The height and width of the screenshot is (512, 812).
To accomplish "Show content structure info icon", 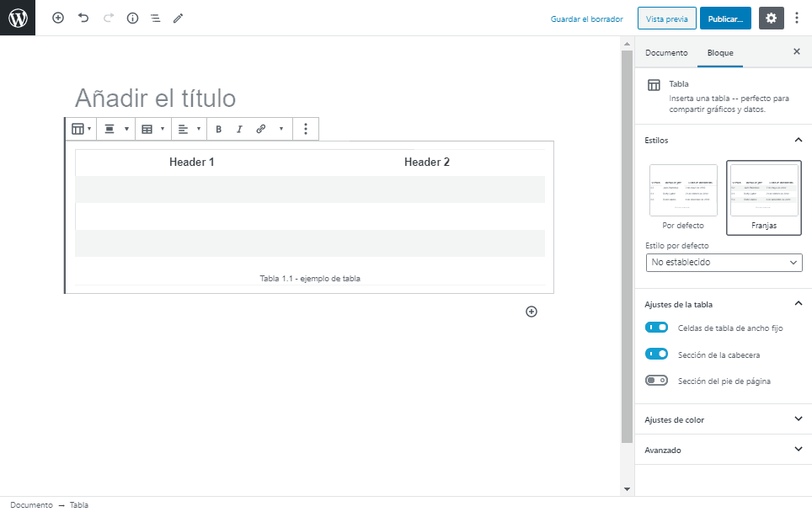I will click(132, 19).
